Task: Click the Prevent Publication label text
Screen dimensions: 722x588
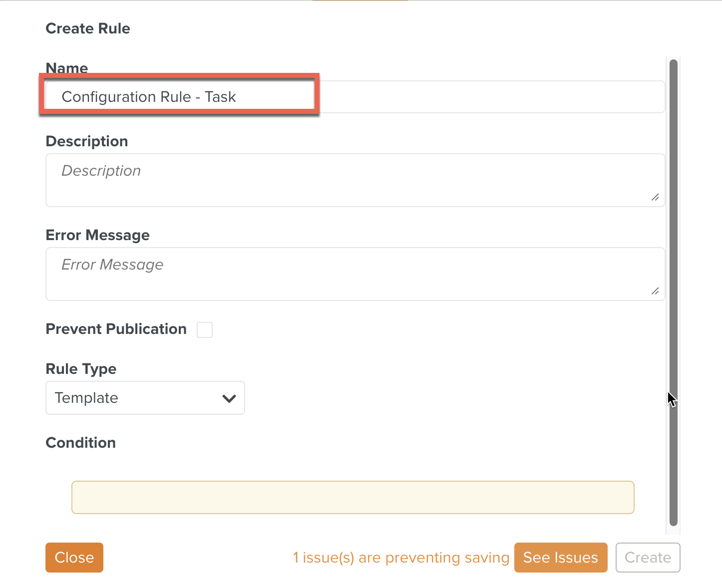Action: pyautogui.click(x=115, y=329)
